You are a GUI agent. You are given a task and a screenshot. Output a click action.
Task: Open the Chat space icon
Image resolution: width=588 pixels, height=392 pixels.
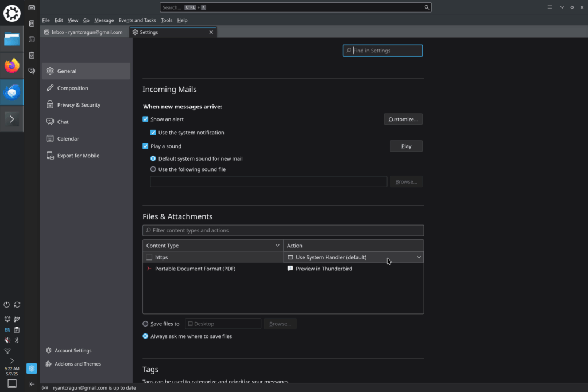tap(32, 71)
